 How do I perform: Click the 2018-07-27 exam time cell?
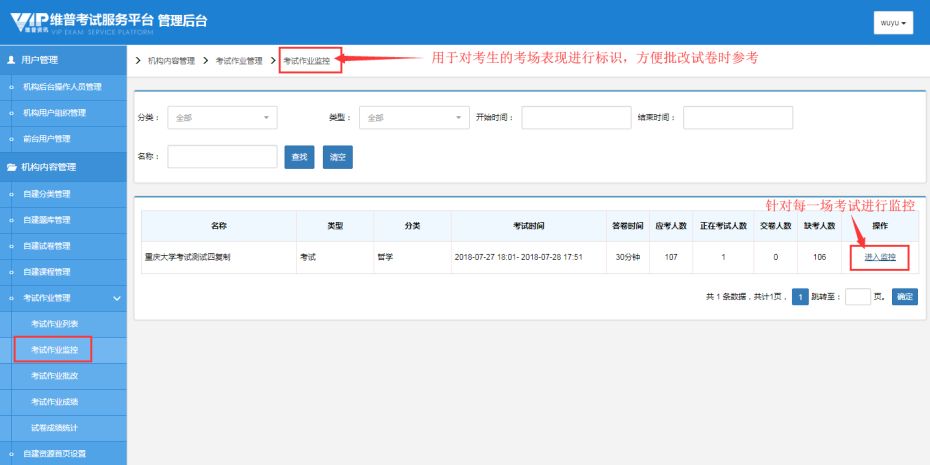click(x=528, y=257)
